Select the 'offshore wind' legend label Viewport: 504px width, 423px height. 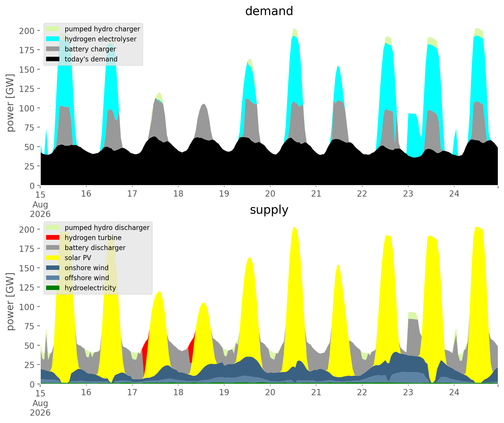tap(87, 278)
